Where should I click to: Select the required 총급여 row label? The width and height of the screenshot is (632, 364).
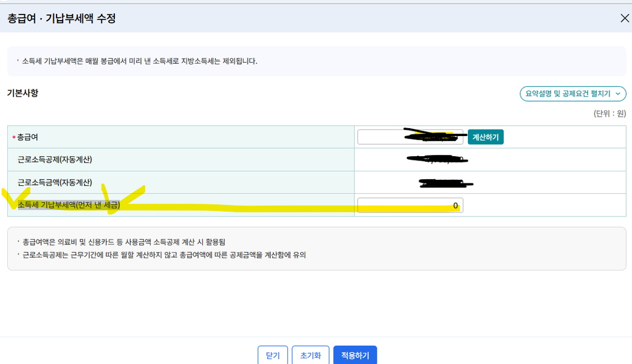pyautogui.click(x=28, y=138)
